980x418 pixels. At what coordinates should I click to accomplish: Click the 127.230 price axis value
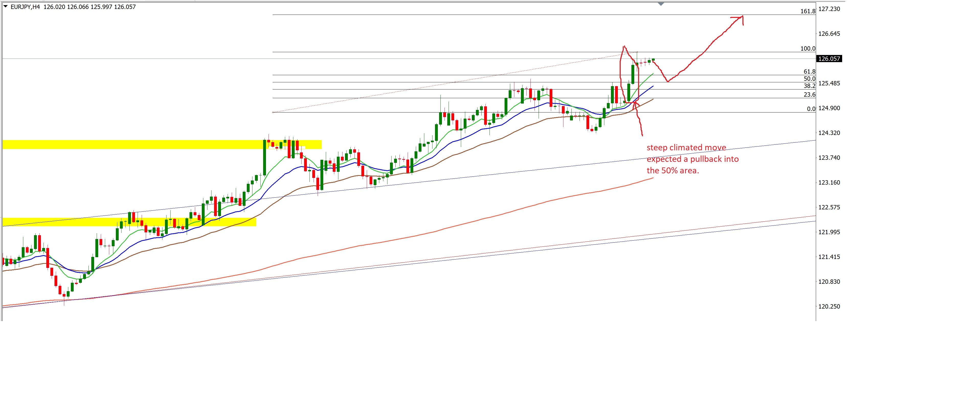pyautogui.click(x=829, y=9)
